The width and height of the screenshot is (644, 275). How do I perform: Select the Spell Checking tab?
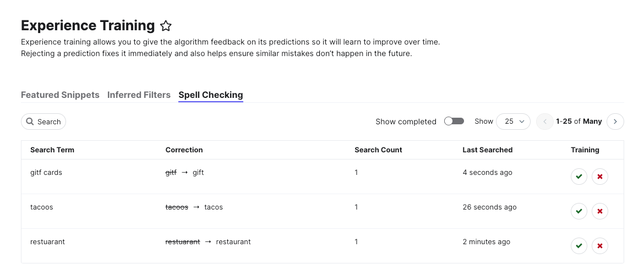tap(211, 95)
